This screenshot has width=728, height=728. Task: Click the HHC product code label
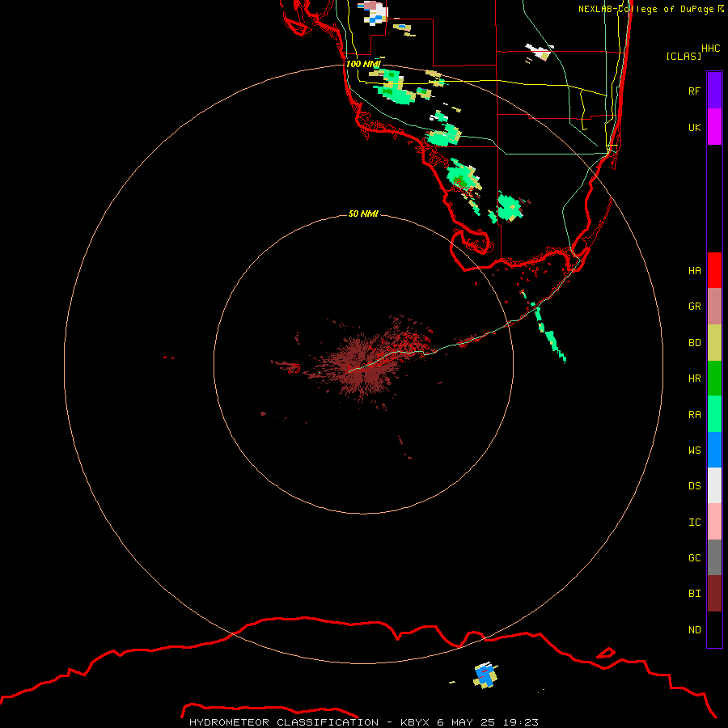coord(710,49)
